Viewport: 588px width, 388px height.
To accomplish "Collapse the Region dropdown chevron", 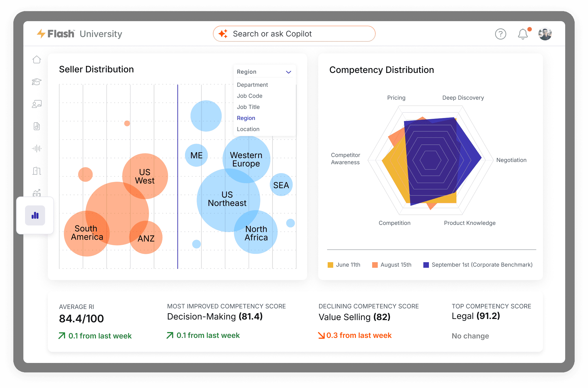I will 288,72.
